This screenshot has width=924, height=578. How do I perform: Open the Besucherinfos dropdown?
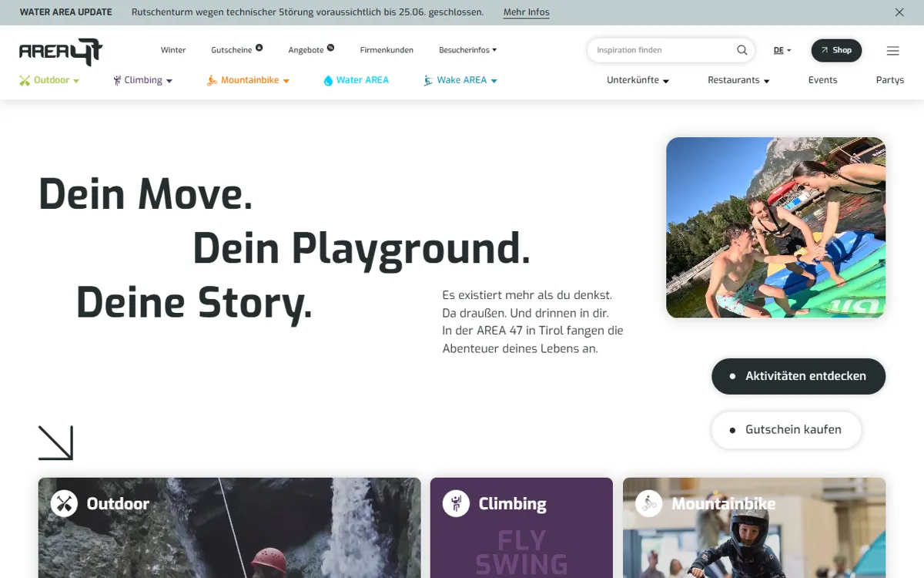point(467,50)
